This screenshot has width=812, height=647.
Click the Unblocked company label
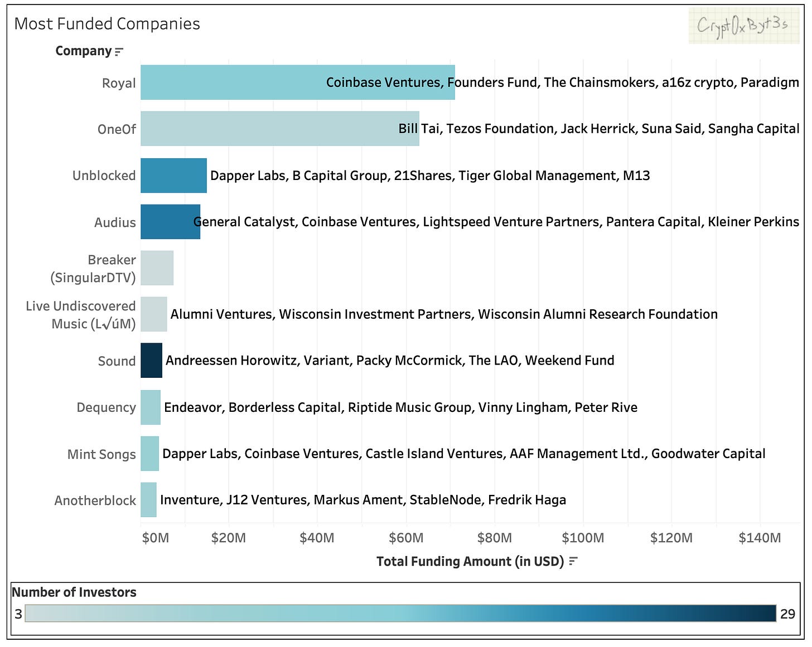pyautogui.click(x=104, y=176)
